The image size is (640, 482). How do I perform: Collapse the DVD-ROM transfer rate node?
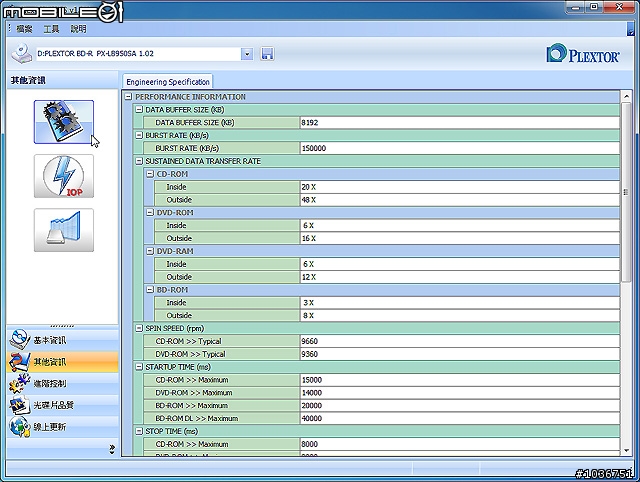pyautogui.click(x=150, y=212)
